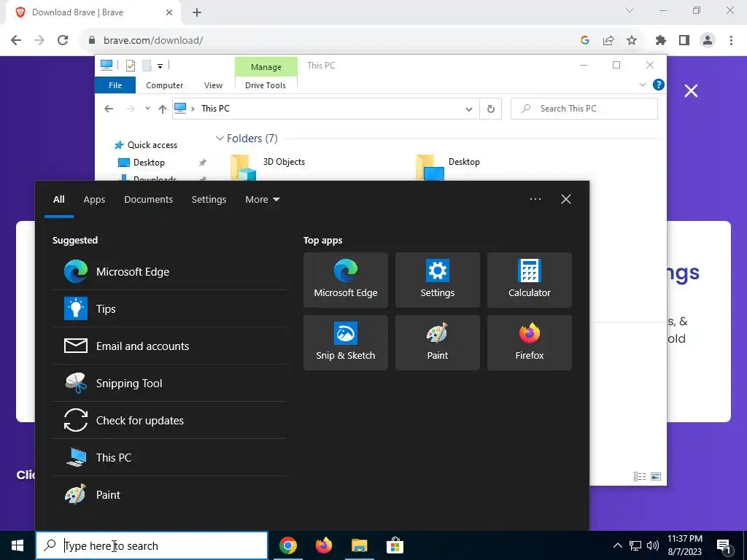Click Chrome icon on taskbar
Viewport: 747px width, 560px height.
click(x=288, y=545)
